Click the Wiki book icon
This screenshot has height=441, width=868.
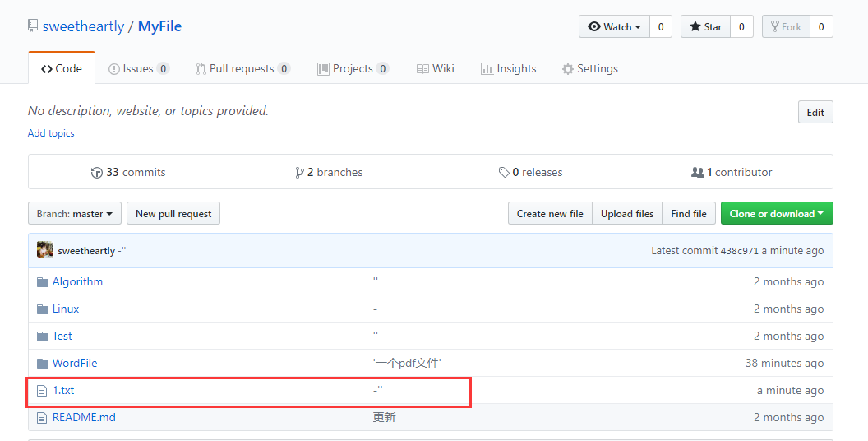click(422, 69)
